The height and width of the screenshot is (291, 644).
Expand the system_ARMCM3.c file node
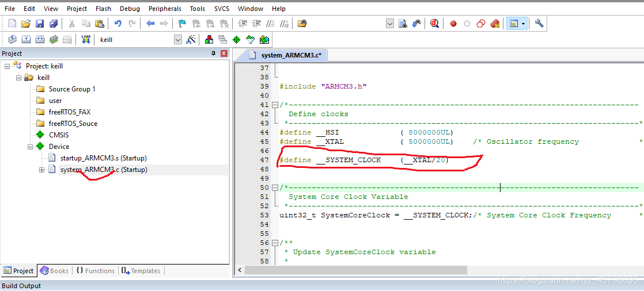point(41,170)
